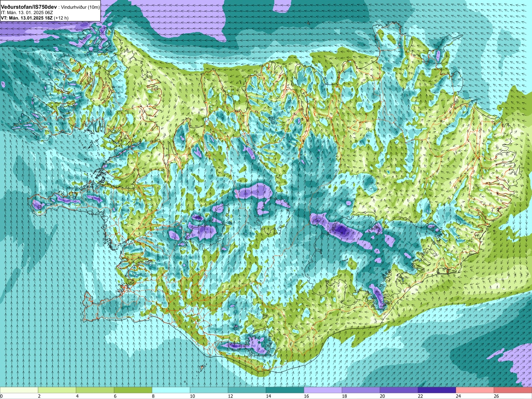
Task: Click the legend value 26
Action: (496, 396)
